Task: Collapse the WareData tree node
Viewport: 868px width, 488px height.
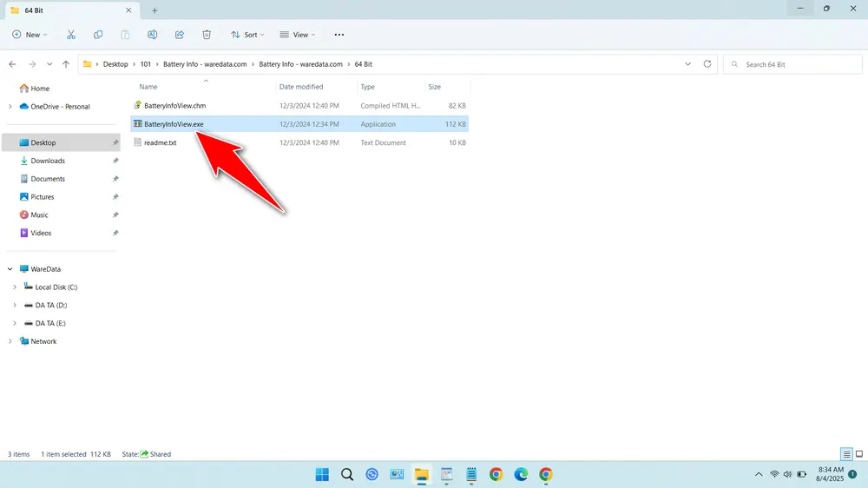Action: pyautogui.click(x=10, y=268)
